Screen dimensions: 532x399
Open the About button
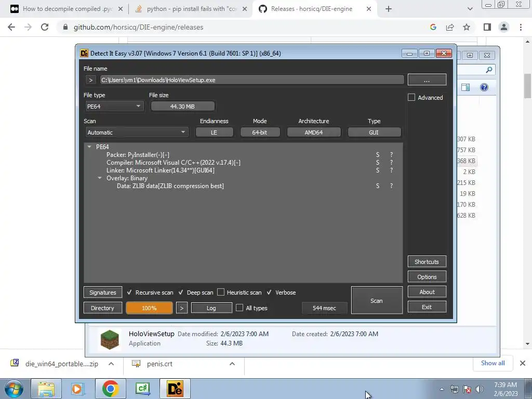427,292
